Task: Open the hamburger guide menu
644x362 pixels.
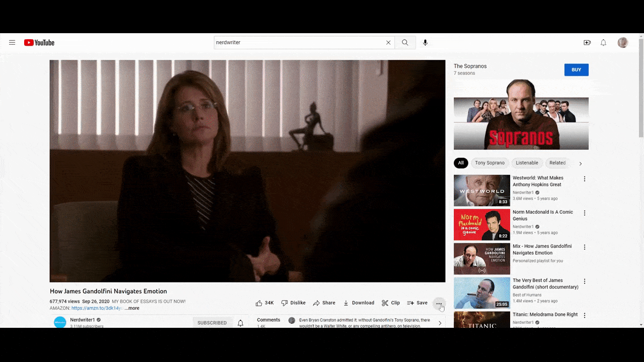Action: click(12, 43)
